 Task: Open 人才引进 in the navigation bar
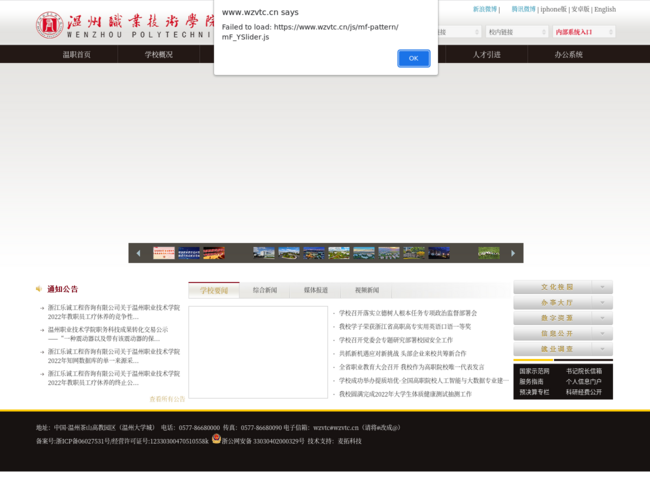487,55
